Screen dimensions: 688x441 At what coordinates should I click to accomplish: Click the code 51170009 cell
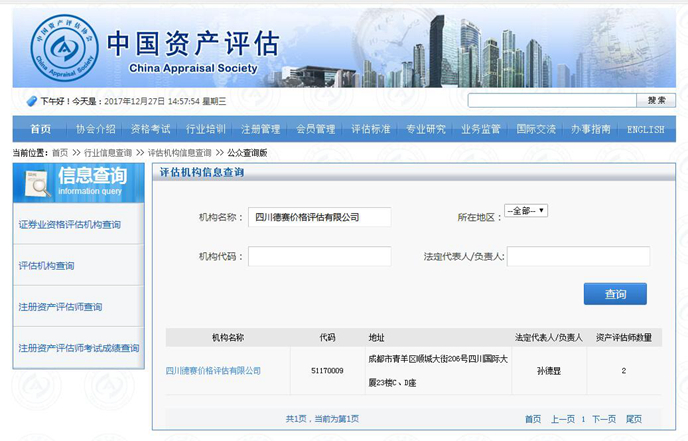click(327, 371)
